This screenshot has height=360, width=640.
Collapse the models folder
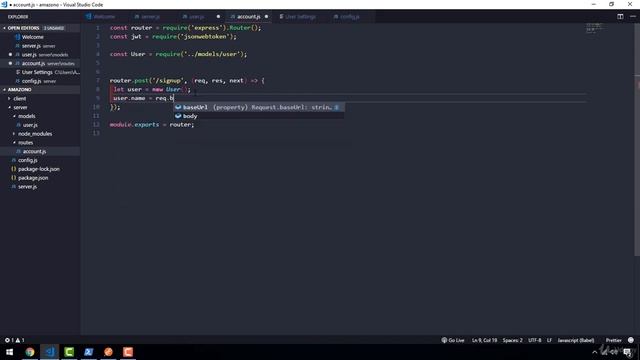click(26, 116)
